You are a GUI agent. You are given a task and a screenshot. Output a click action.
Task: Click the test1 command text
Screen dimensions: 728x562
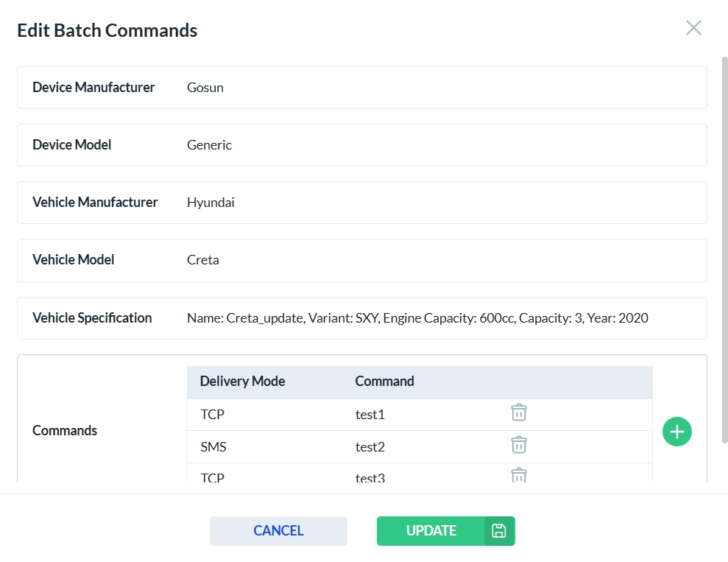tap(370, 415)
